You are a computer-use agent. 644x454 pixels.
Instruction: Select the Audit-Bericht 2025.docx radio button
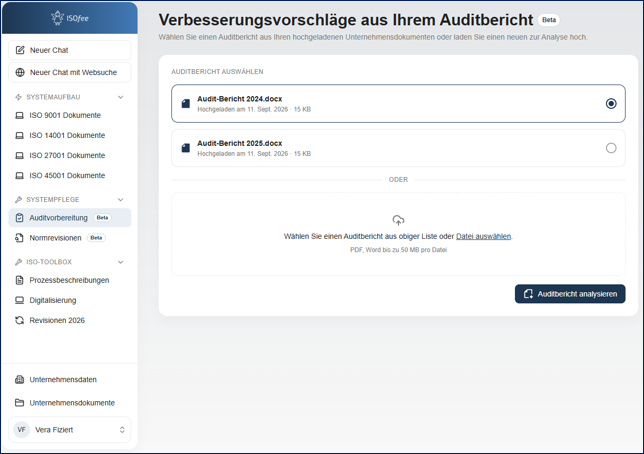[611, 148]
